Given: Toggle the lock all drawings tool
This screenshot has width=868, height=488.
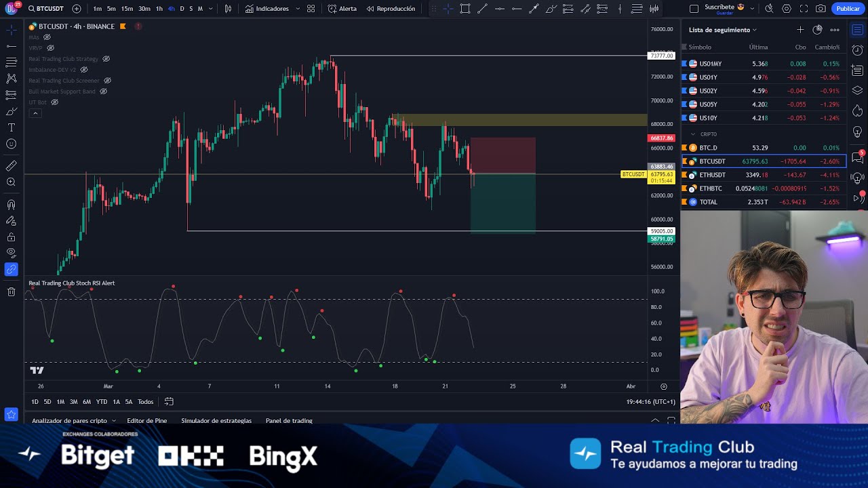Looking at the screenshot, I should (x=12, y=237).
